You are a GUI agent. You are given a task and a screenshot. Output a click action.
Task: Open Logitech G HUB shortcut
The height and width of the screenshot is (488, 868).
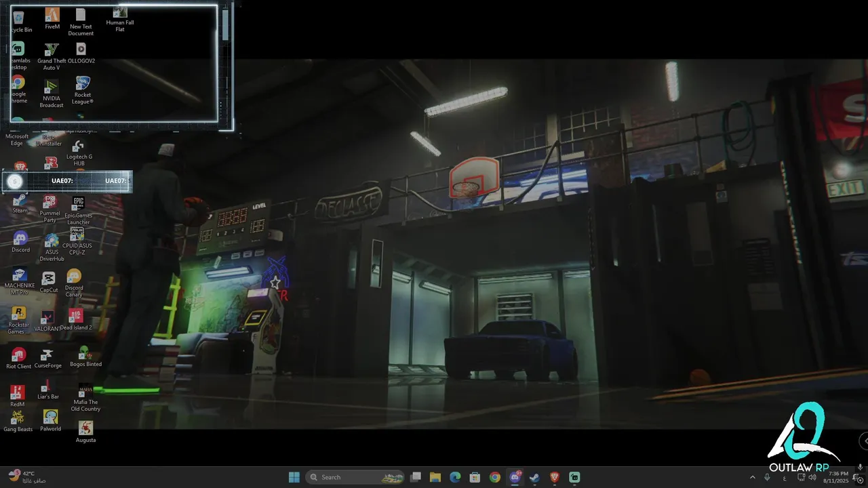pos(79,154)
